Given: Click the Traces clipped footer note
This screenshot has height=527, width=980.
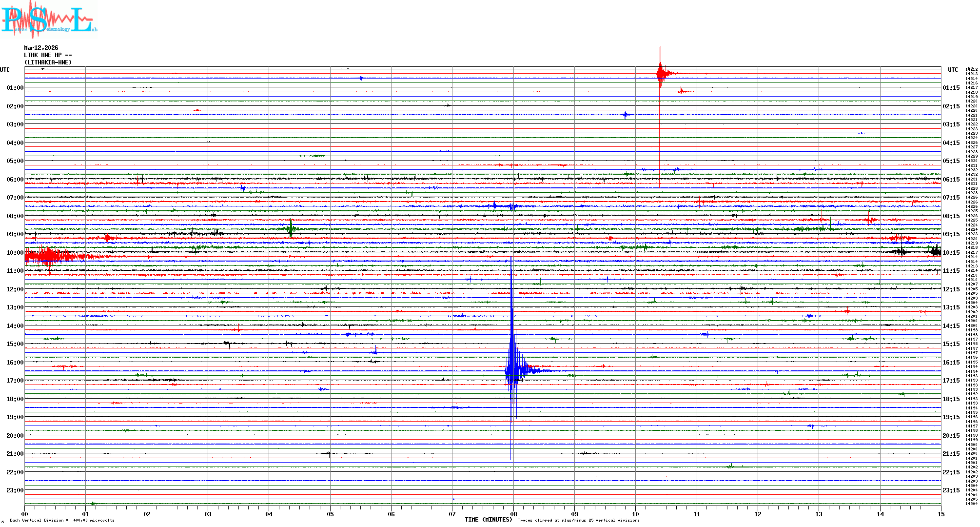Looking at the screenshot, I should coord(578,520).
